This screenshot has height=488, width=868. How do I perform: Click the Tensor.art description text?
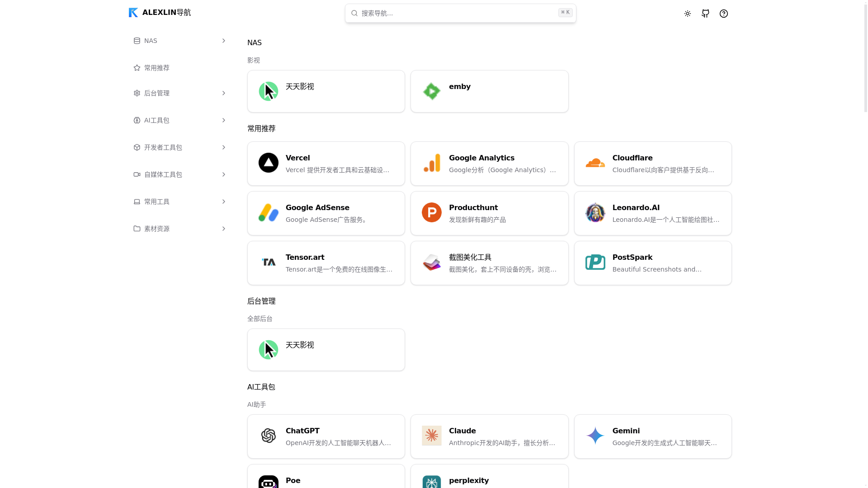(339, 269)
